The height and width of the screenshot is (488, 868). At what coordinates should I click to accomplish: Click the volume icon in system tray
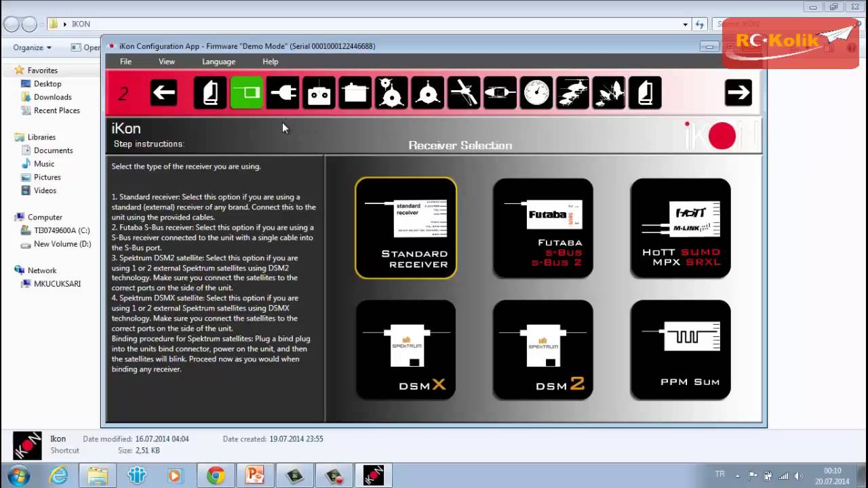[798, 476]
